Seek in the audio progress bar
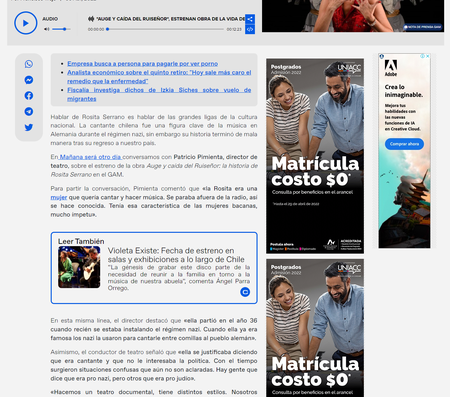Screen dimensions: 450x397 coord(165,29)
